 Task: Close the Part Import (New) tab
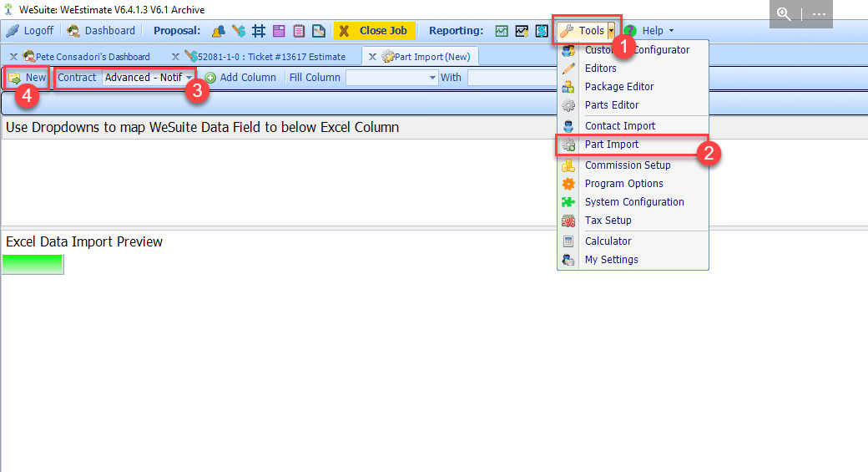tap(372, 57)
